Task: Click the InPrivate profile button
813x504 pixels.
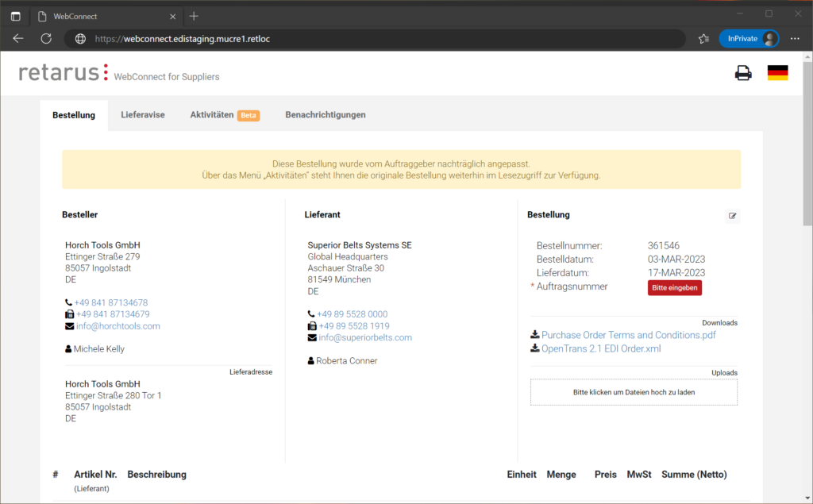Action: pos(749,39)
